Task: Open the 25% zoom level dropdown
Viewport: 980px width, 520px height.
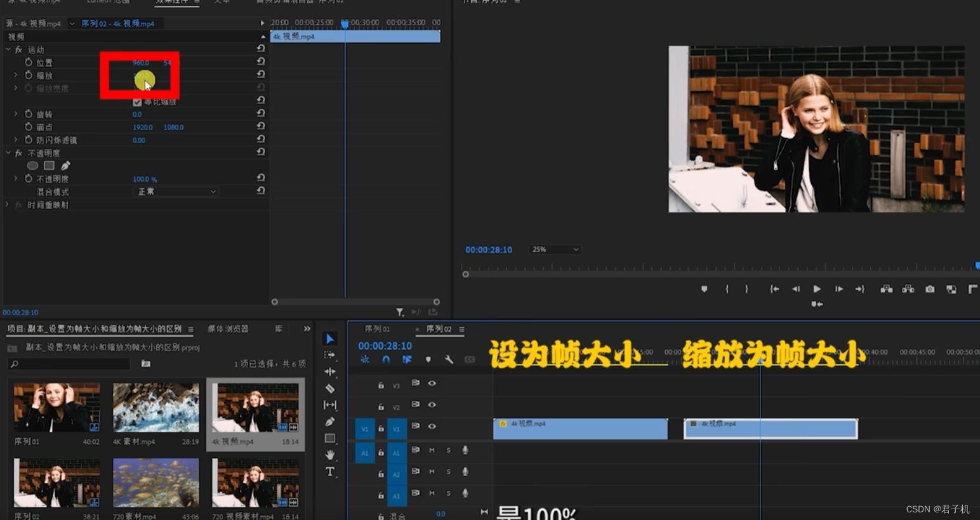Action: (555, 249)
